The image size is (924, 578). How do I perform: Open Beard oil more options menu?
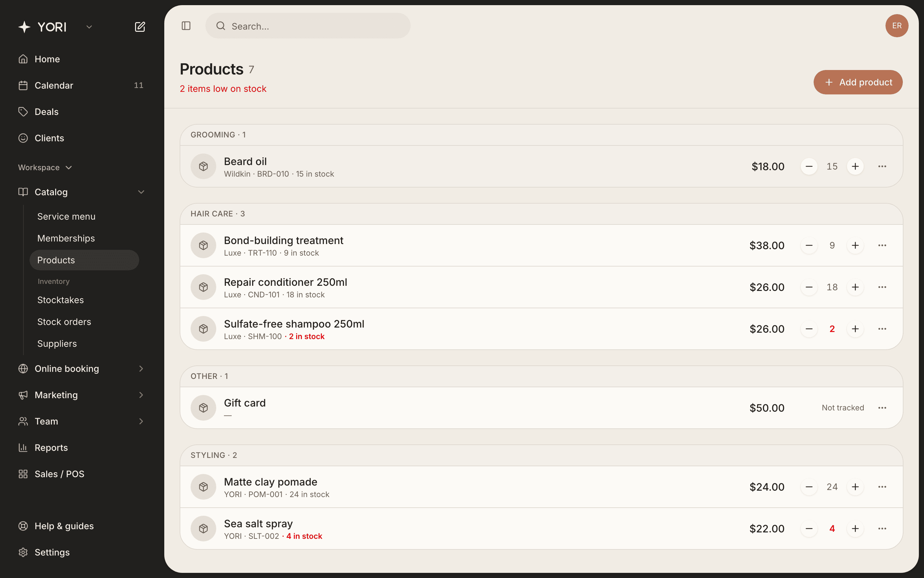coord(882,166)
